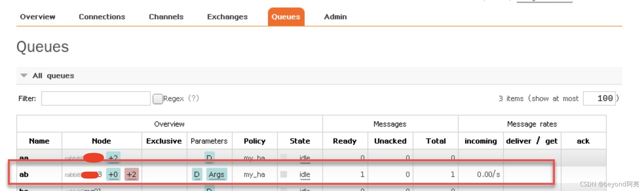This screenshot has height=191, width=644.
Task: Open the Regex (?) help link
Action: click(x=193, y=98)
